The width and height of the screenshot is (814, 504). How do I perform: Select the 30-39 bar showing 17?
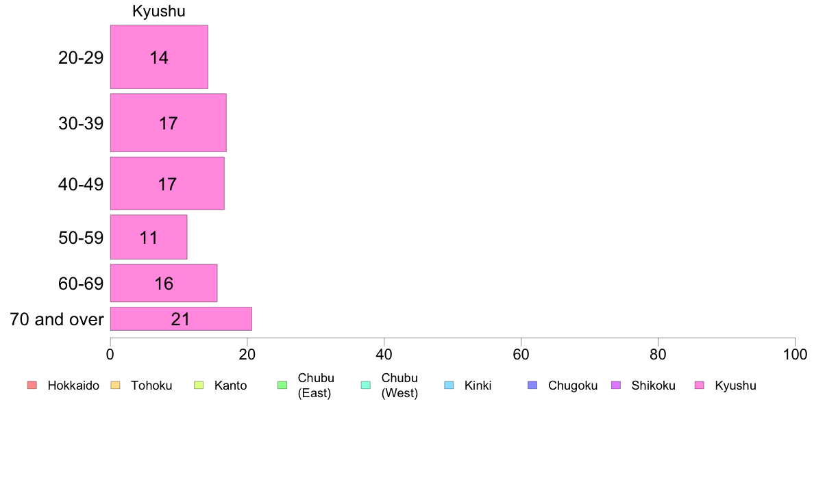(x=168, y=123)
